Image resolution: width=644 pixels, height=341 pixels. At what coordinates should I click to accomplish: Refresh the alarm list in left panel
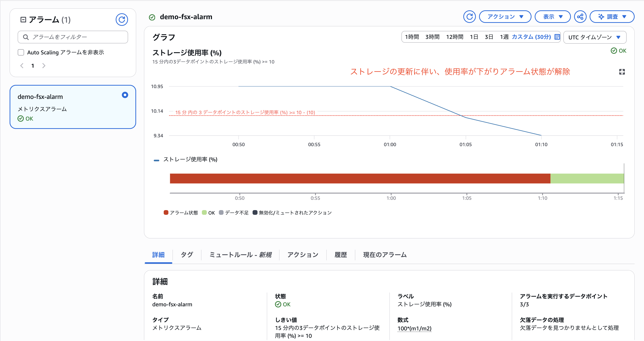click(122, 19)
